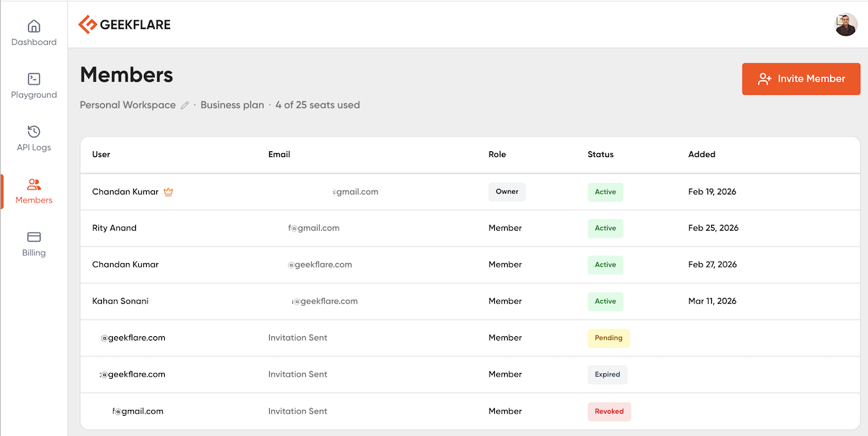Open the Playground terminal icon
Viewport: 868px width, 436px height.
pos(34,79)
